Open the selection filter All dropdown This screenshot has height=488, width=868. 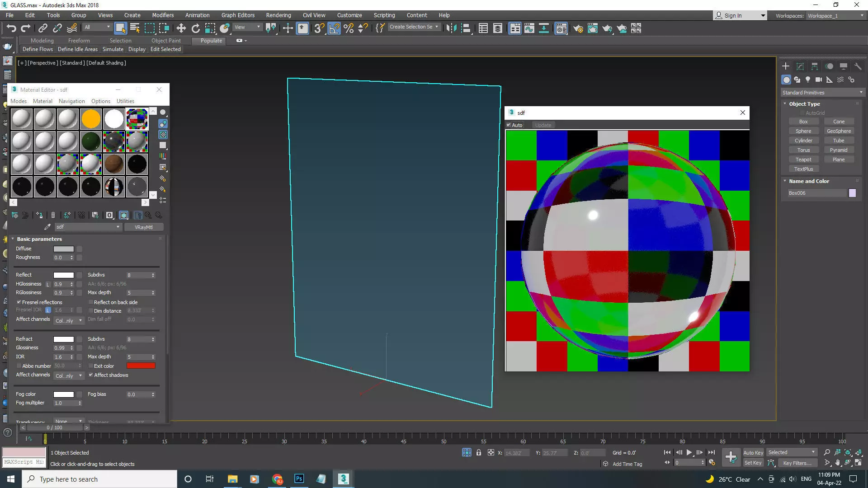pos(97,27)
